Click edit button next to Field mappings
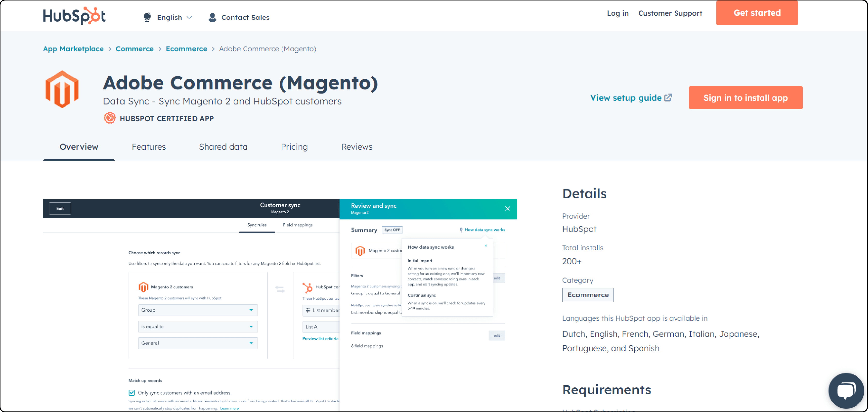The height and width of the screenshot is (412, 868). click(x=497, y=336)
